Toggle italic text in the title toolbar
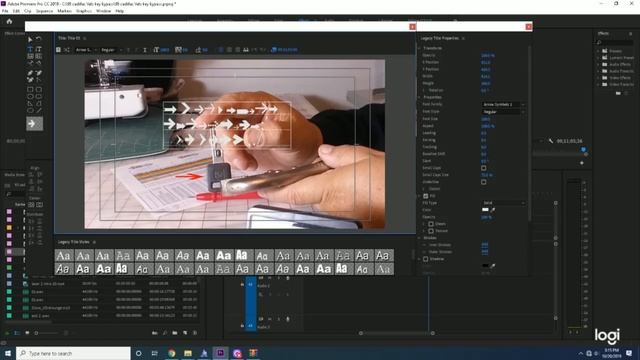 [x=136, y=50]
